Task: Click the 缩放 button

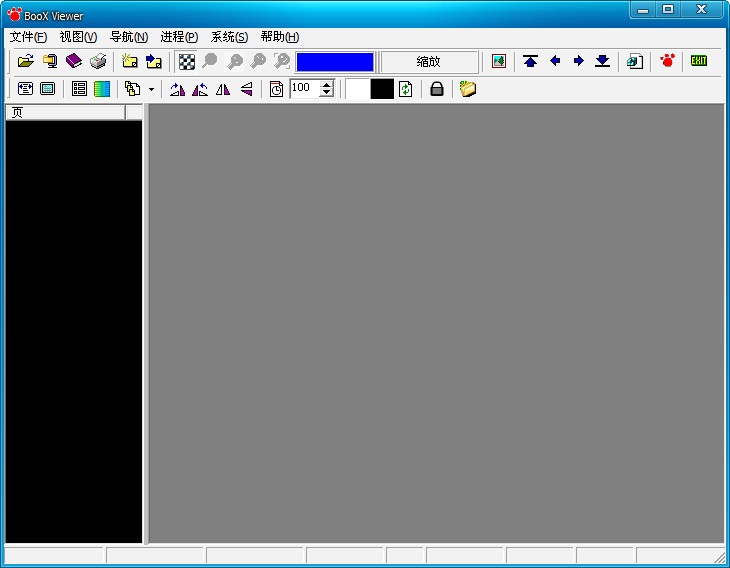Action: point(429,61)
